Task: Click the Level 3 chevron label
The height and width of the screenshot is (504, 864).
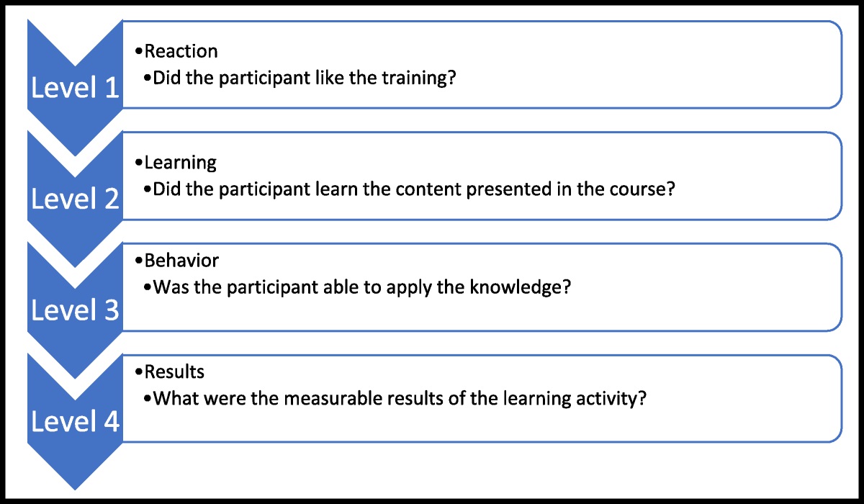Action: 74,310
